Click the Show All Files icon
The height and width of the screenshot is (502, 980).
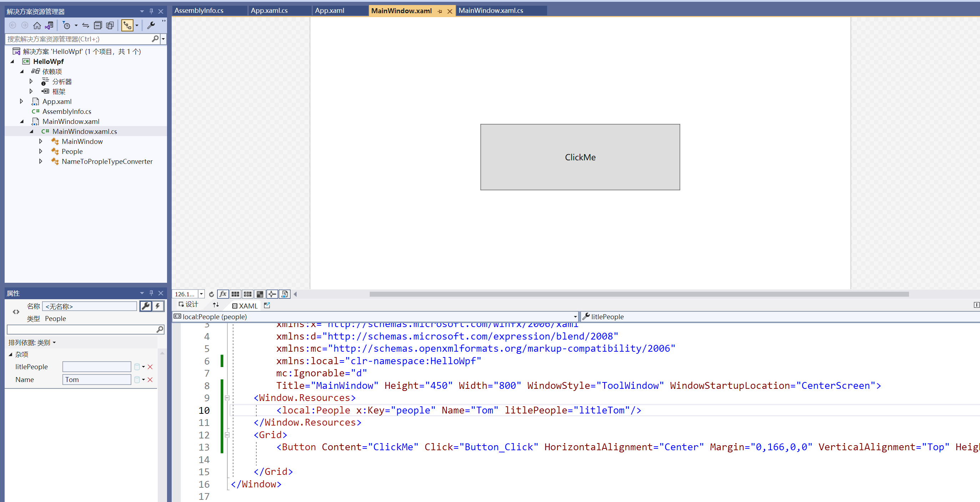coord(110,25)
